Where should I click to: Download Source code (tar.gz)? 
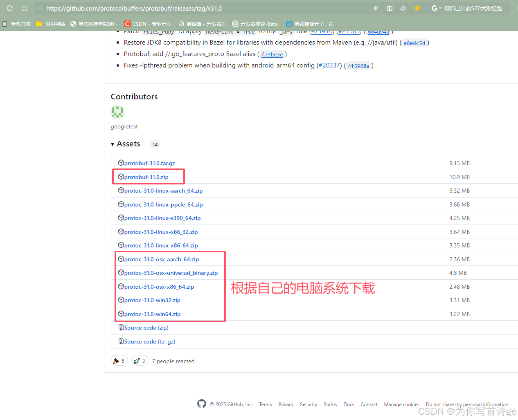150,341
